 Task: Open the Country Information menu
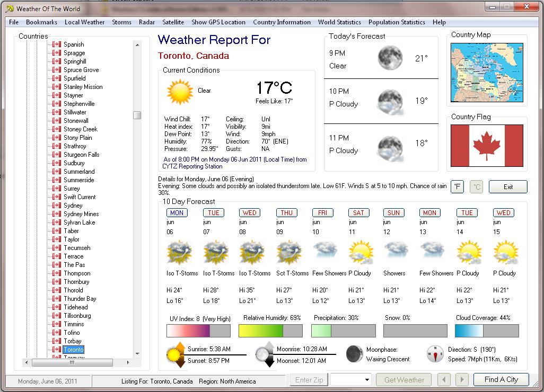pos(282,22)
